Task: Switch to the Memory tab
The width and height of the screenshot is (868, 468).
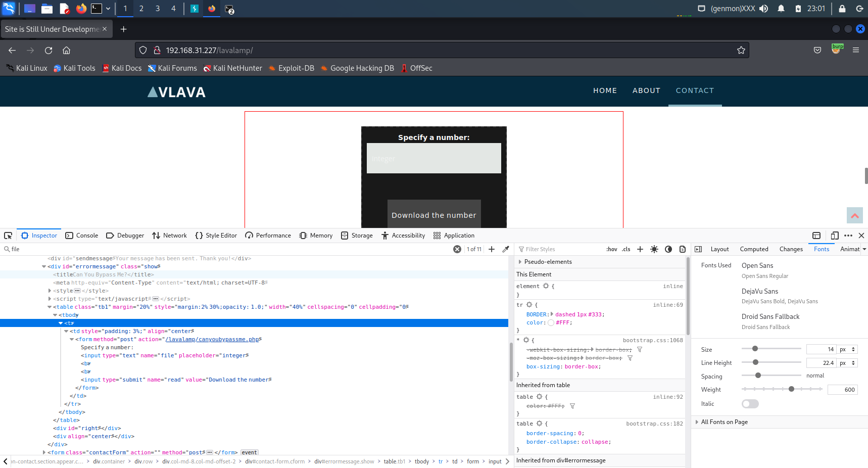Action: point(316,236)
